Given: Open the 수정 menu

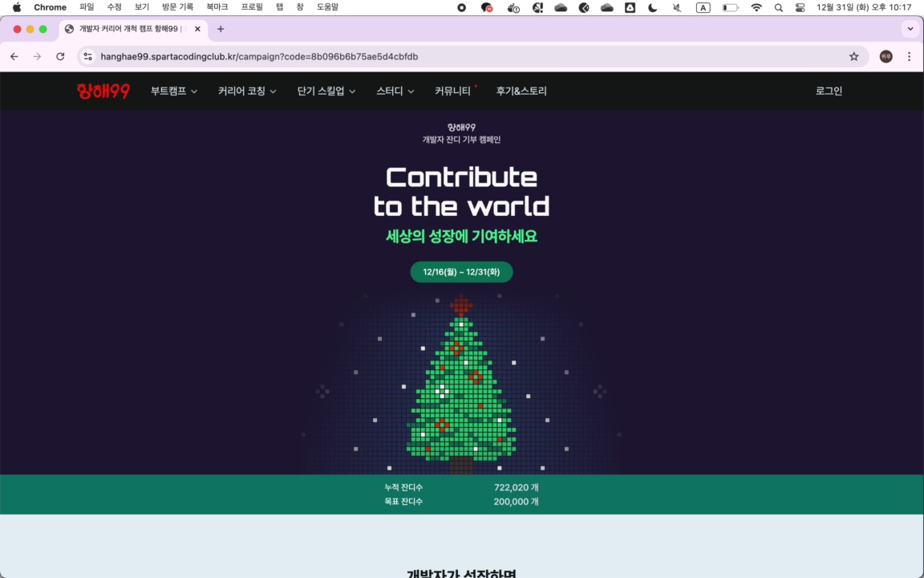Looking at the screenshot, I should [x=115, y=8].
